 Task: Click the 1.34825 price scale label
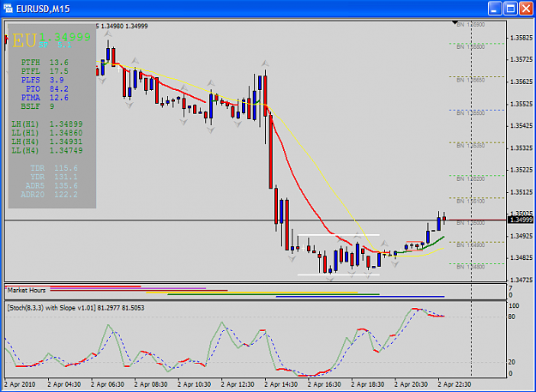[521, 257]
